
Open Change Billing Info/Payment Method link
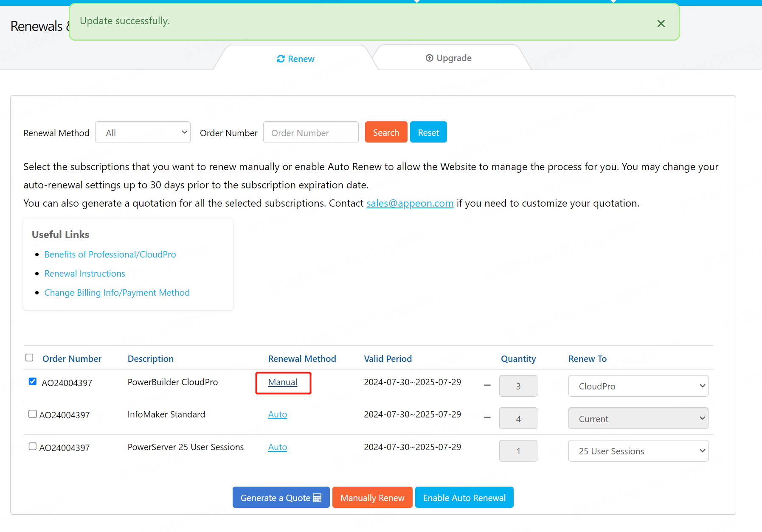click(117, 292)
